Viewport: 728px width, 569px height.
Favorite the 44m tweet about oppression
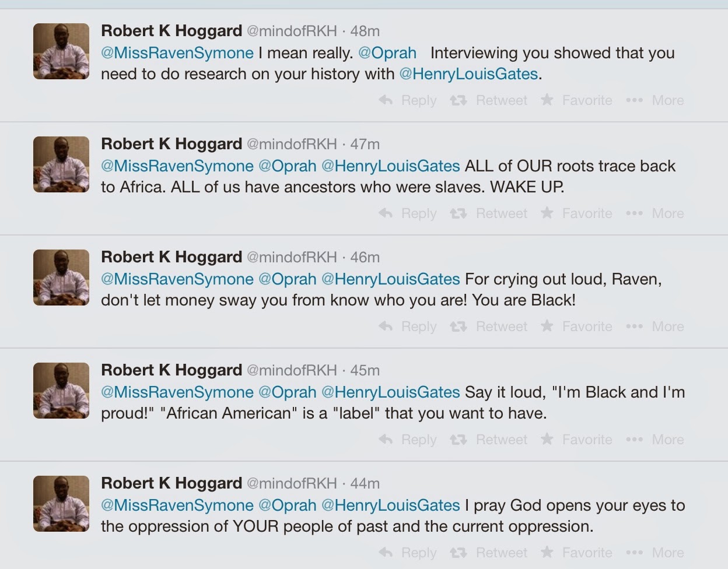click(576, 553)
